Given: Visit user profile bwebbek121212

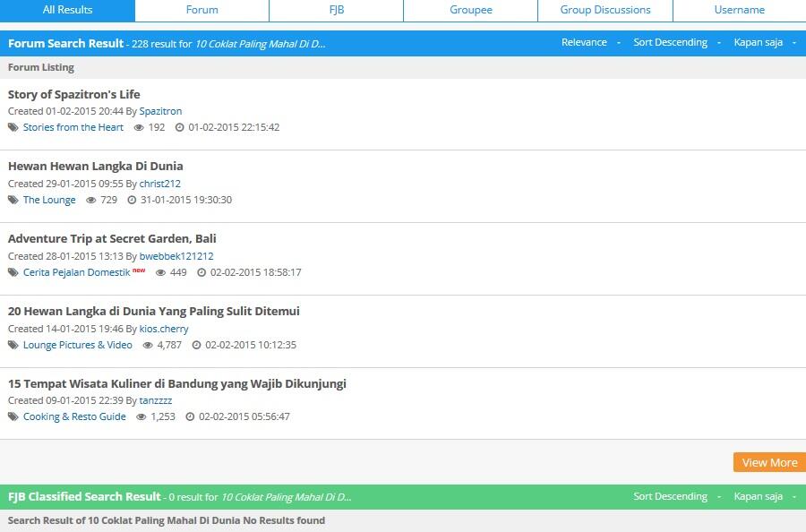Looking at the screenshot, I should coord(176,256).
